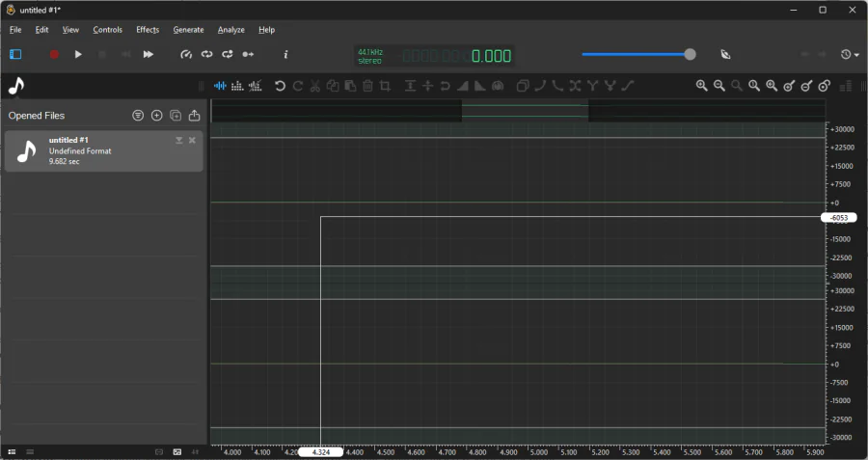Open the filter list in Opened Files

click(x=138, y=116)
